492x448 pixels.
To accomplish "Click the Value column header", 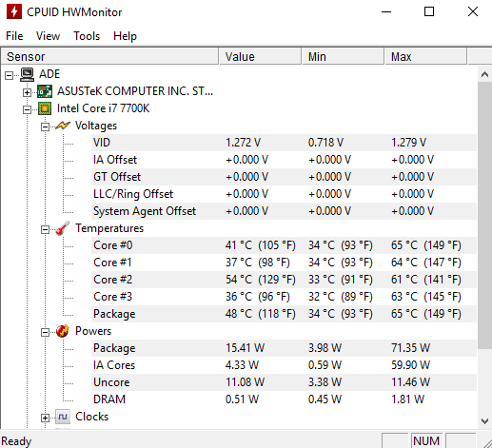I will tap(260, 56).
